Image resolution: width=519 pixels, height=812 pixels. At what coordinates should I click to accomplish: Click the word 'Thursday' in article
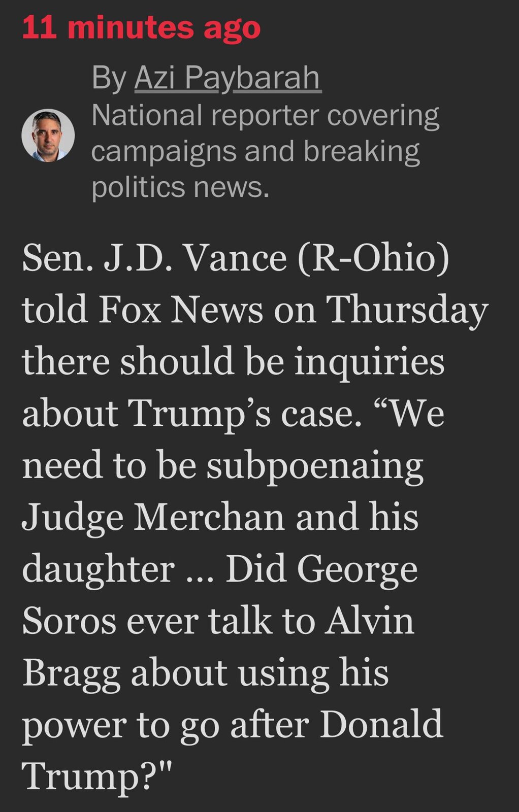pos(407,311)
